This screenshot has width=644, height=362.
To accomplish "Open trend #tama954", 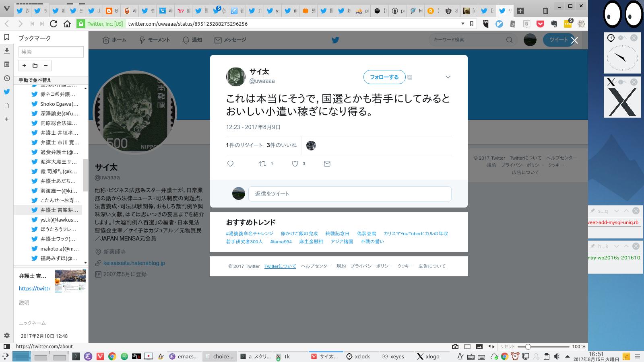I will pyautogui.click(x=281, y=242).
